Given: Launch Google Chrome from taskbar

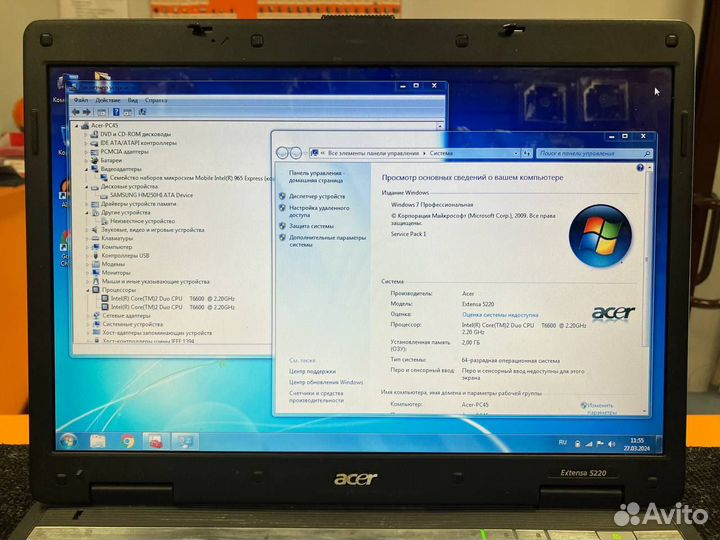Looking at the screenshot, I should pyautogui.click(x=128, y=441).
